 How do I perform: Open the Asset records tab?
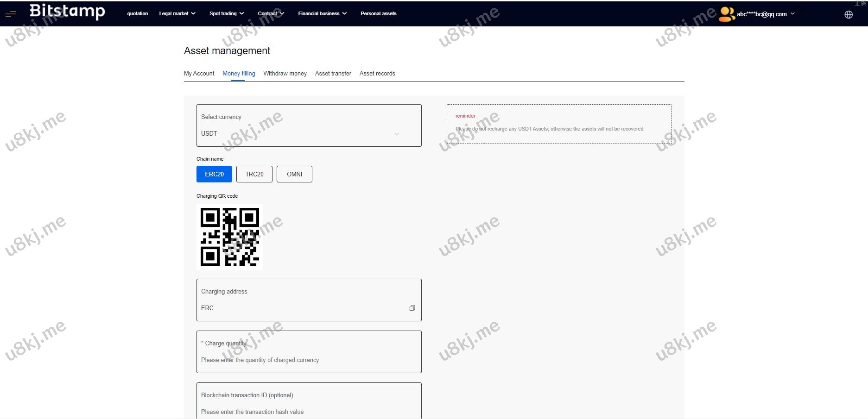click(x=377, y=73)
